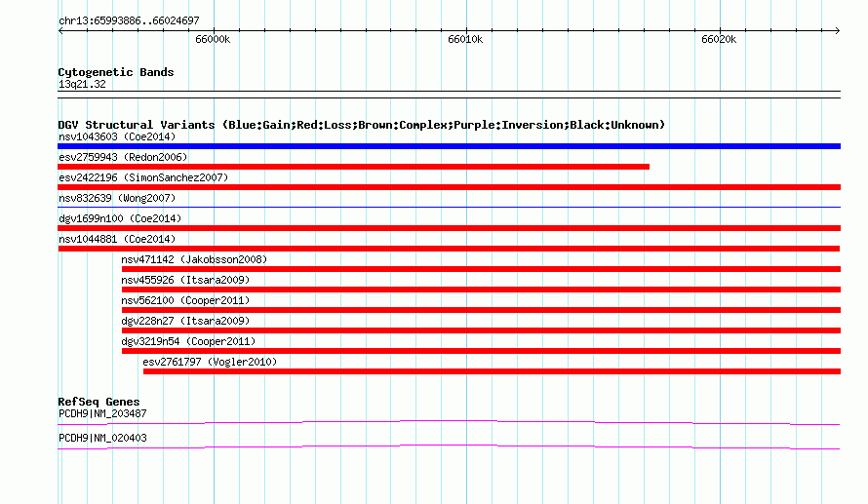The width and height of the screenshot is (868, 504).
Task: Click the DGV Structural Variants track title
Action: 362,125
